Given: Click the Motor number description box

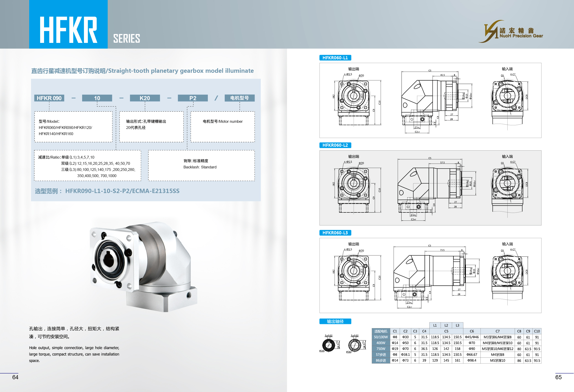Looking at the screenshot, I should point(222,127).
